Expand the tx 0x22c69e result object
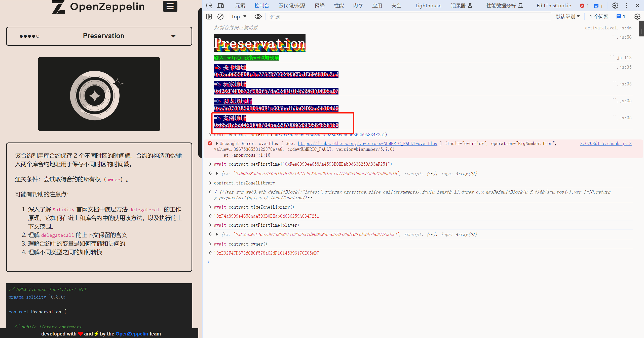 (217, 234)
